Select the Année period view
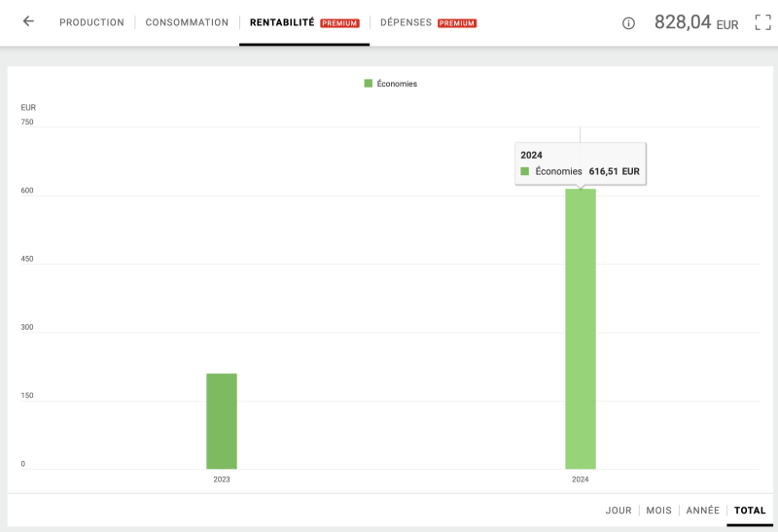This screenshot has width=778, height=532. click(x=702, y=511)
